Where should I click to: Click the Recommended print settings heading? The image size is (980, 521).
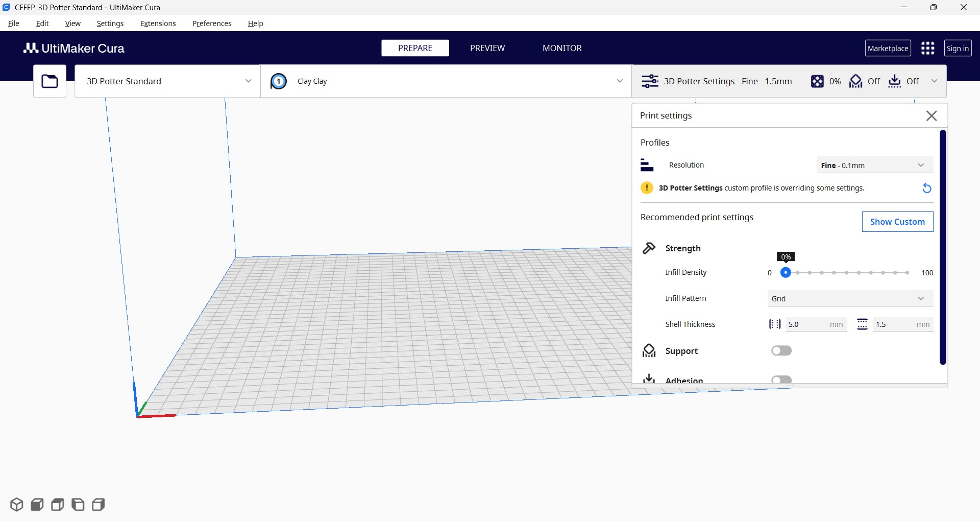pyautogui.click(x=697, y=217)
